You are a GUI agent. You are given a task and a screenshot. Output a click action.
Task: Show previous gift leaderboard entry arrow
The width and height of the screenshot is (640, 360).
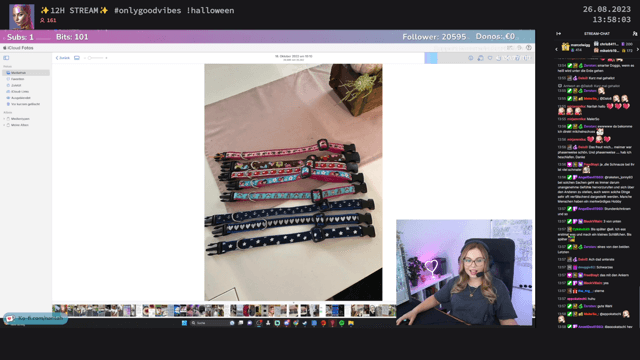(x=556, y=49)
